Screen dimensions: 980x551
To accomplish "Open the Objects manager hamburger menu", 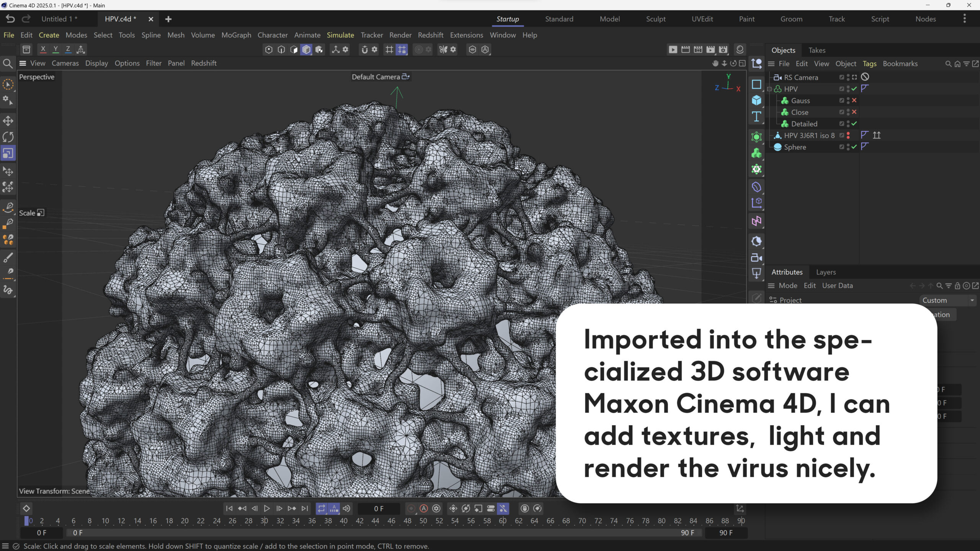I will pyautogui.click(x=771, y=64).
